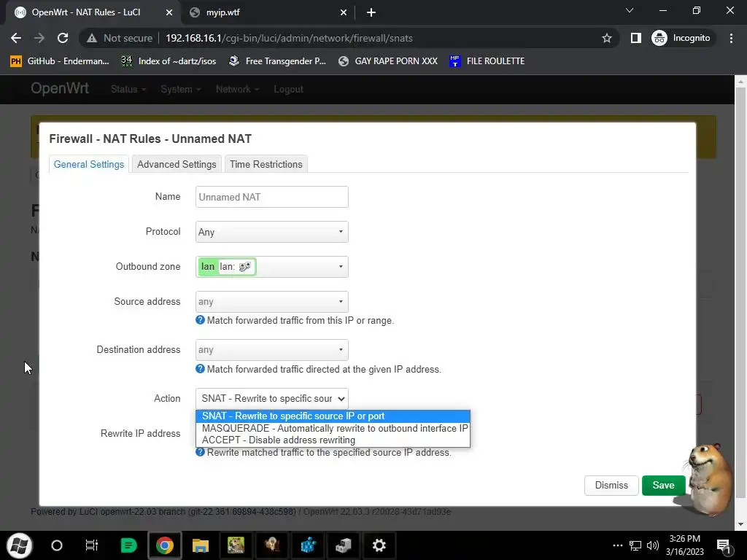Open Index of ~dartz/isos bookmark
This screenshot has height=560, width=747.
[x=169, y=61]
